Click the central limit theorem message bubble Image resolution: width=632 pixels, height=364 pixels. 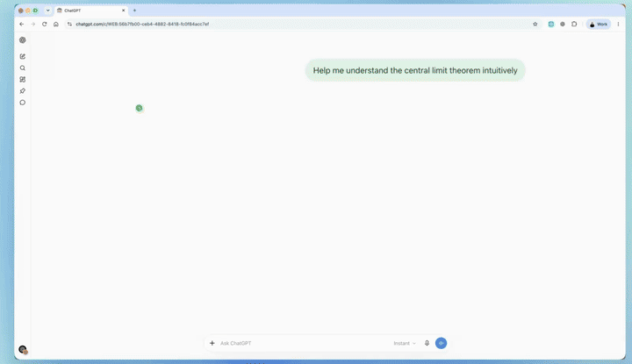(415, 70)
